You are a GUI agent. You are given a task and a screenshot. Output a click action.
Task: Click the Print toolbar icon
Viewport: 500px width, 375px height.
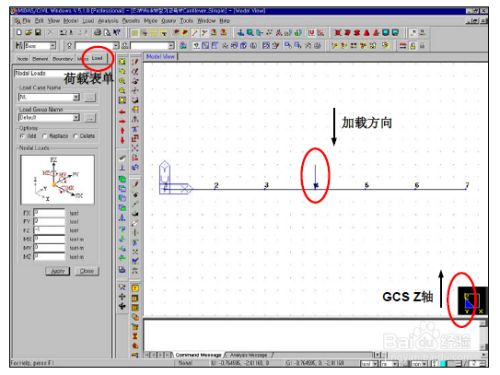click(x=98, y=32)
